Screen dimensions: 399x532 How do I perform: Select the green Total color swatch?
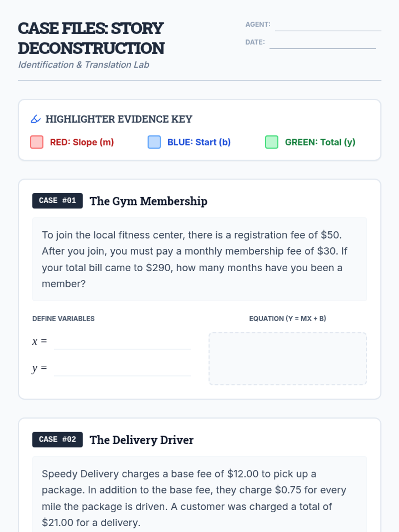[x=272, y=142]
